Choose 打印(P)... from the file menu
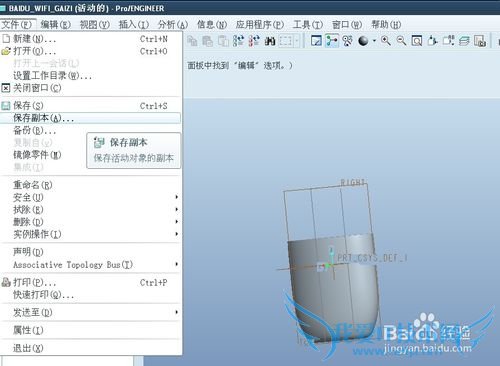This screenshot has width=500, height=366. pos(91,282)
